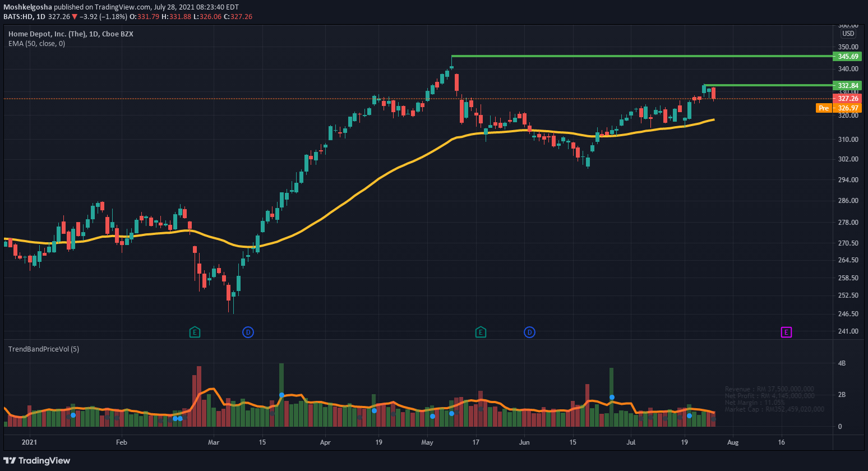Click the 16 date label after Aug
This screenshot has width=868, height=471.
coord(782,442)
